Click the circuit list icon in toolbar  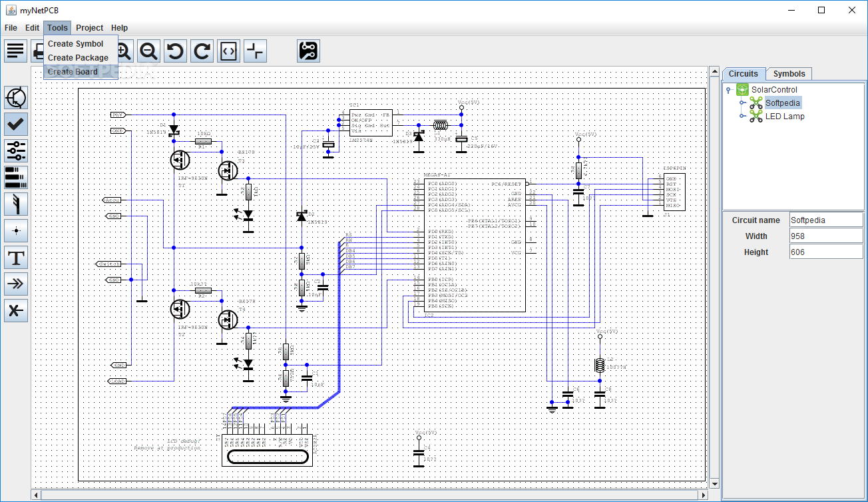(15, 51)
